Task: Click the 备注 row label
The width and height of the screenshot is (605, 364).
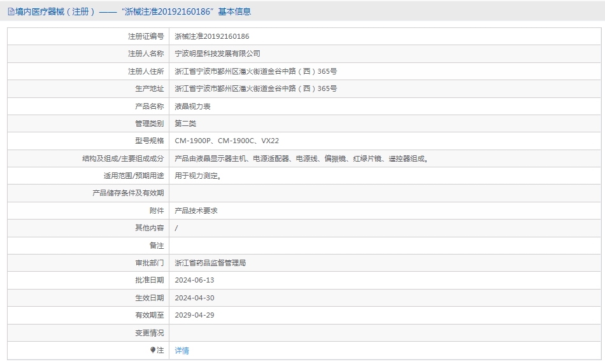Action: (157, 246)
